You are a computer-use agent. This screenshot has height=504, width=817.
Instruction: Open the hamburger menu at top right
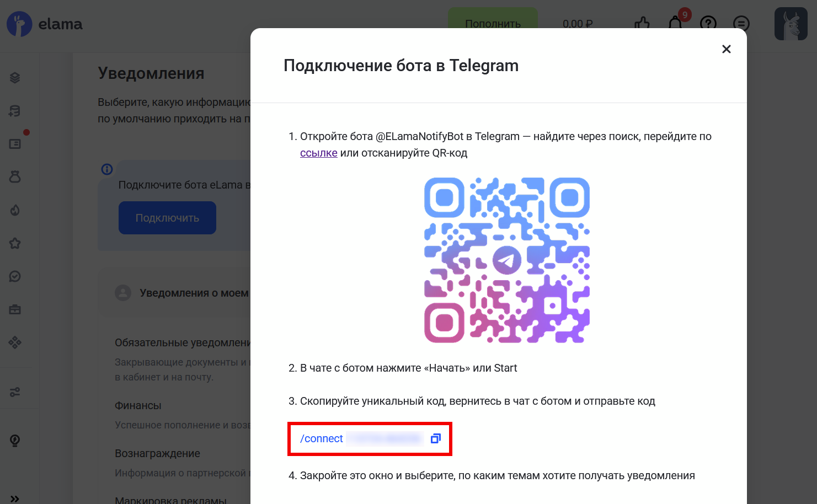click(741, 24)
